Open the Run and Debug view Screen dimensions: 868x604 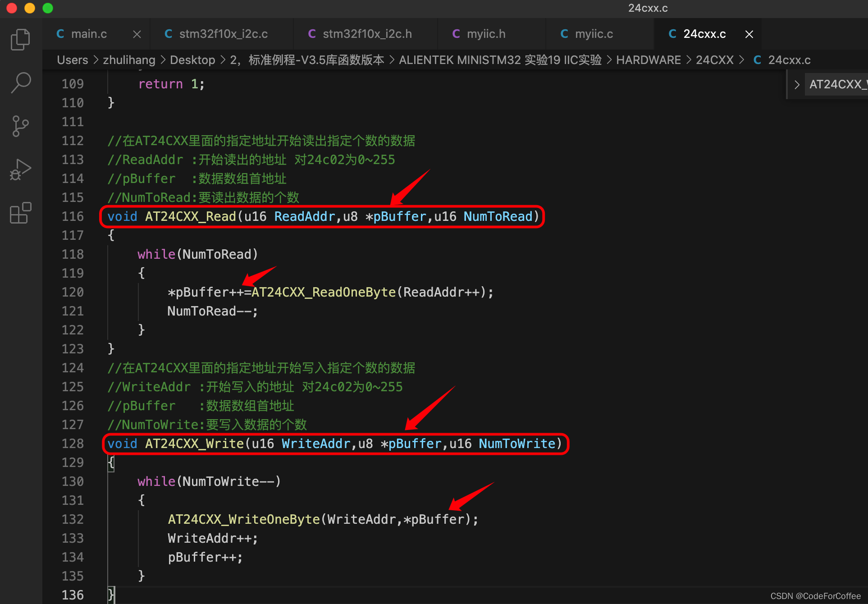(x=20, y=169)
